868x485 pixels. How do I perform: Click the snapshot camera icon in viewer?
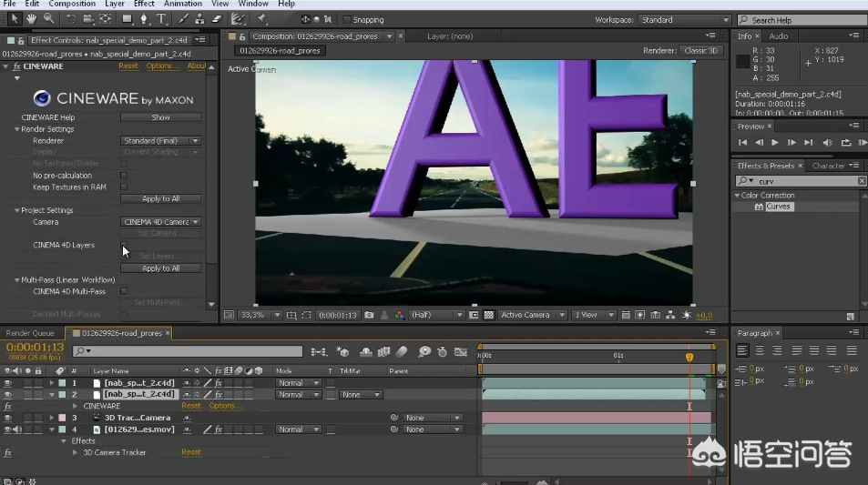click(369, 315)
